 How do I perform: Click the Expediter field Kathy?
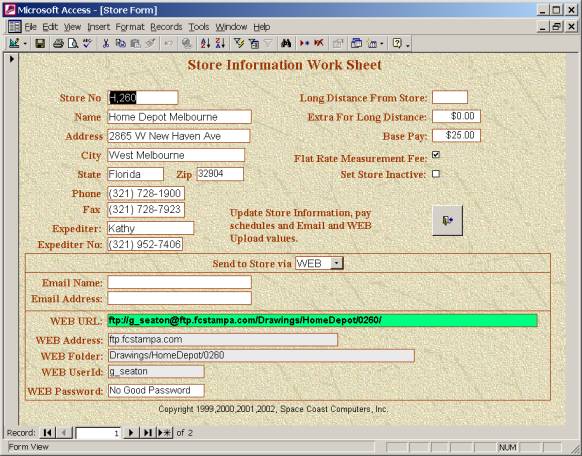[150, 228]
